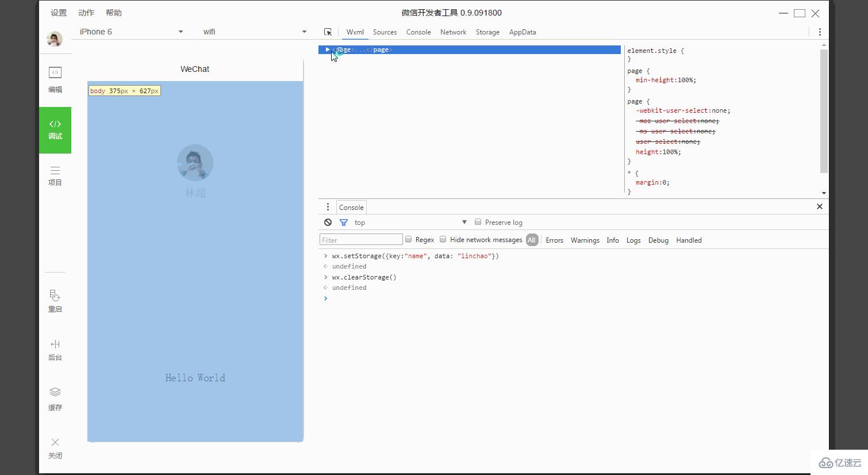Click the min-height:100% style rule
The image size is (868, 475).
coord(666,81)
